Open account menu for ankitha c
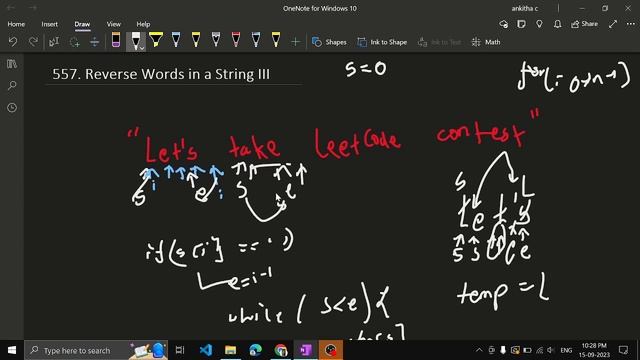The width and height of the screenshot is (640, 360). [x=524, y=8]
